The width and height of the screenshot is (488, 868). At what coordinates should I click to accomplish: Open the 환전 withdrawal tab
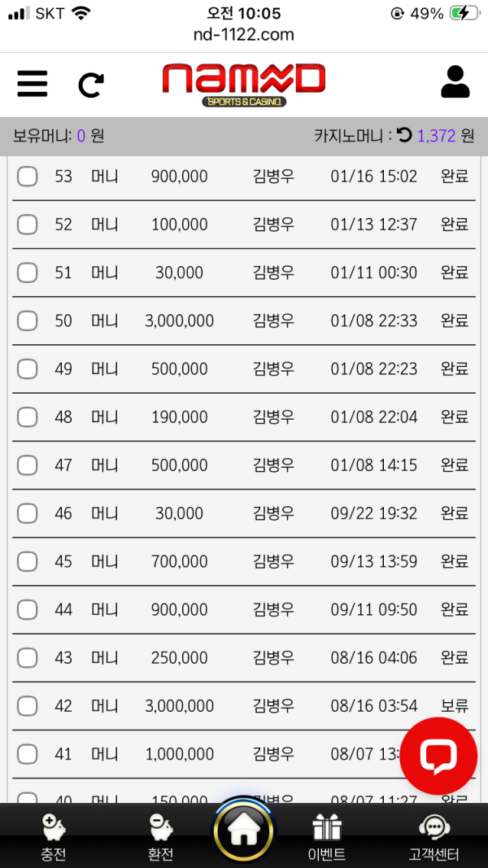pyautogui.click(x=160, y=836)
